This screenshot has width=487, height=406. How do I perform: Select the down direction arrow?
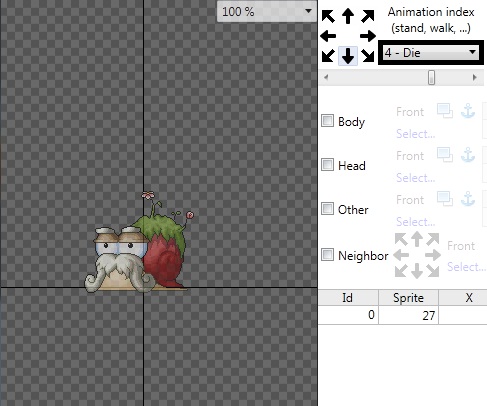pos(348,56)
